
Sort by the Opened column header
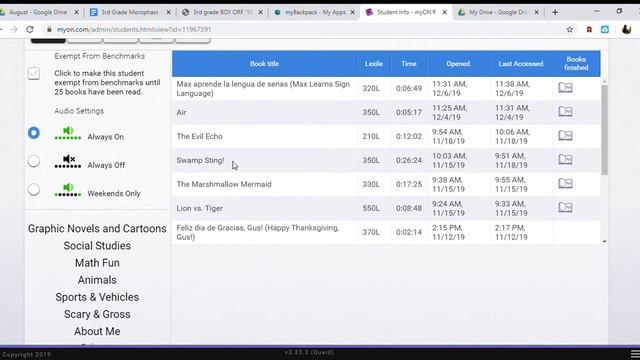click(458, 64)
